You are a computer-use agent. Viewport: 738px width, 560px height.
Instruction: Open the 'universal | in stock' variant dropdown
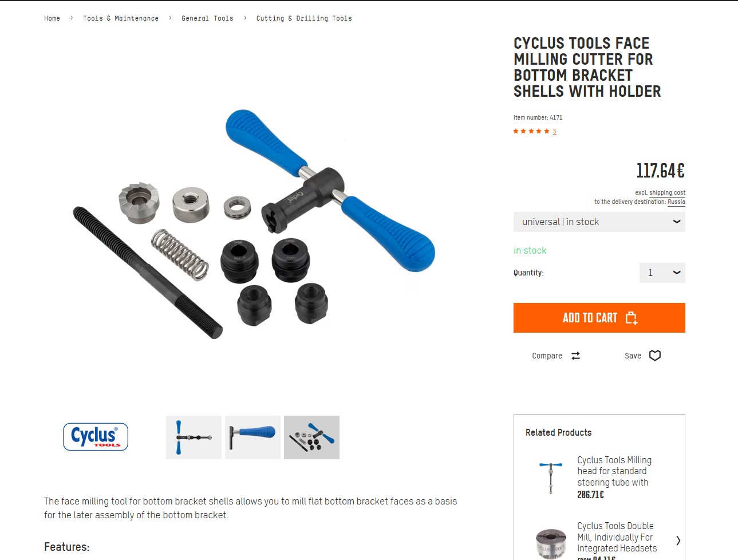(599, 222)
